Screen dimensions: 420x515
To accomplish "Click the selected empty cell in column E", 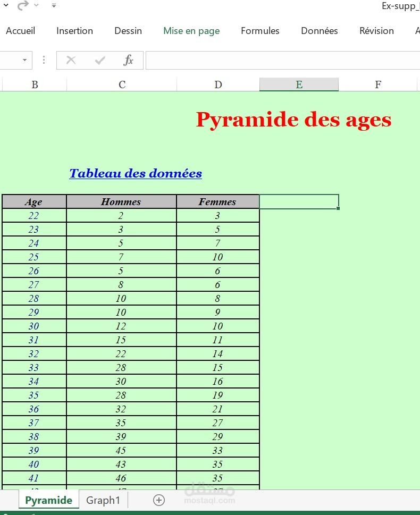I will 299,201.
